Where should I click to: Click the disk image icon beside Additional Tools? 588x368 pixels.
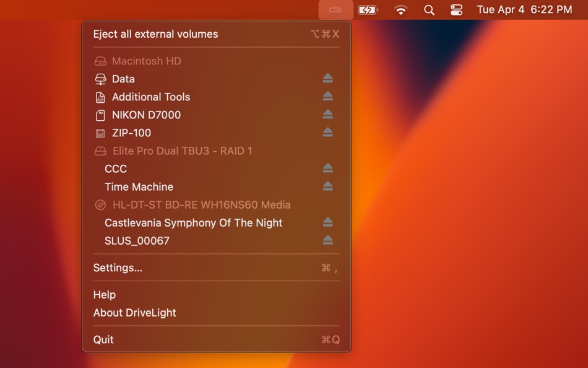[100, 97]
